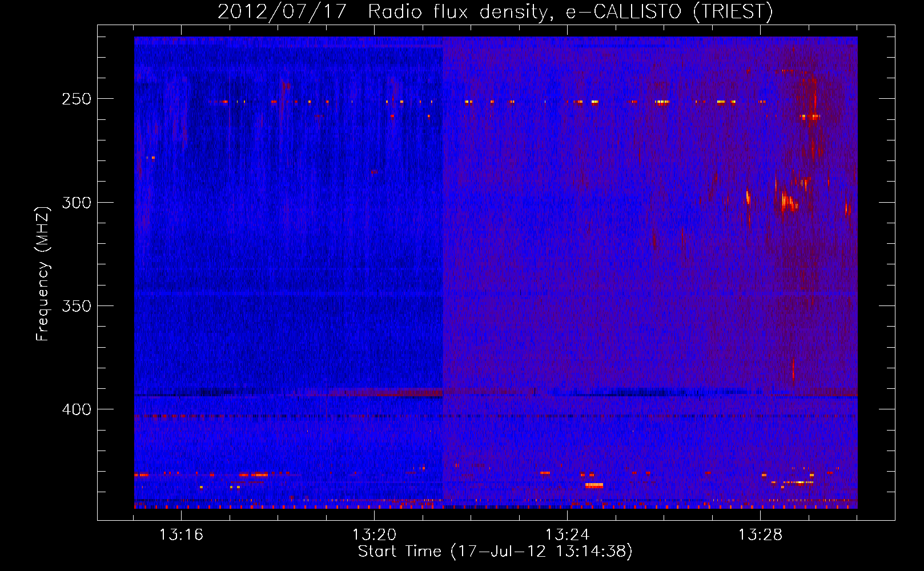Click the 'Frequency (MHZ)' axis title
924x571 pixels.
[43, 274]
